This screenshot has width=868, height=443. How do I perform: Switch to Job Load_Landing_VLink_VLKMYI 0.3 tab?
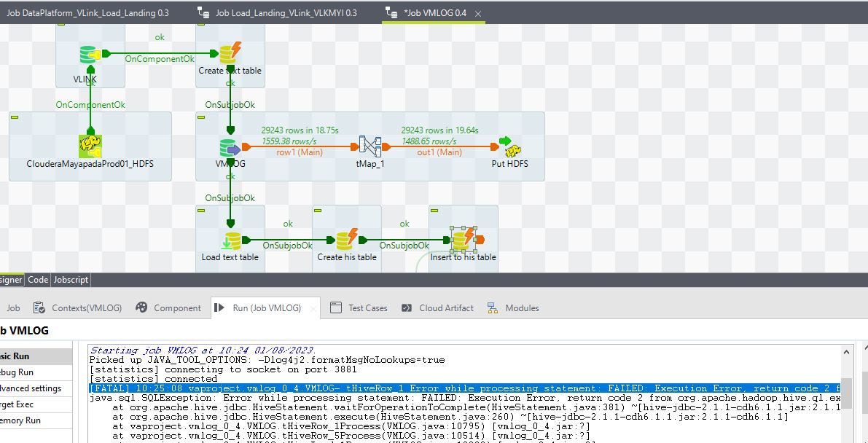pos(285,12)
